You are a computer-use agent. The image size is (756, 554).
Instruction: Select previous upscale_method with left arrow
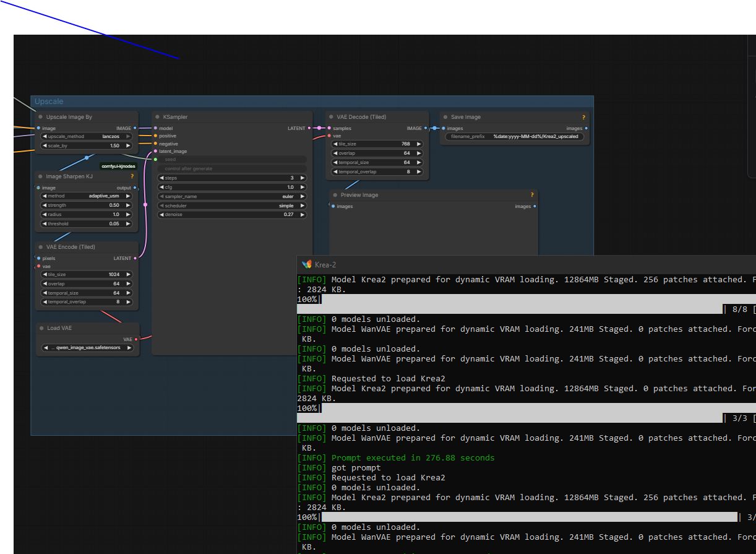pos(45,136)
